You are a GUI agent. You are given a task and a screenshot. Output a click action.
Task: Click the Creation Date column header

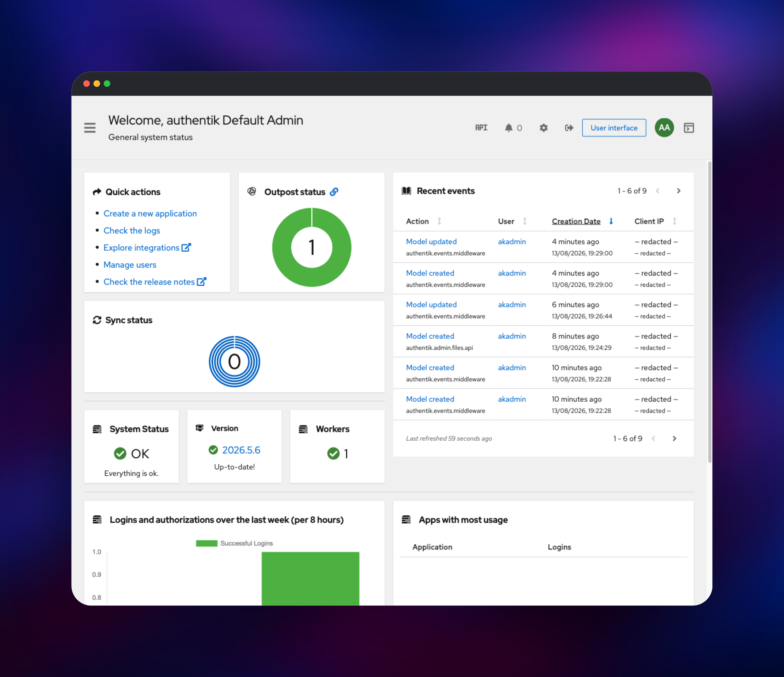(576, 221)
